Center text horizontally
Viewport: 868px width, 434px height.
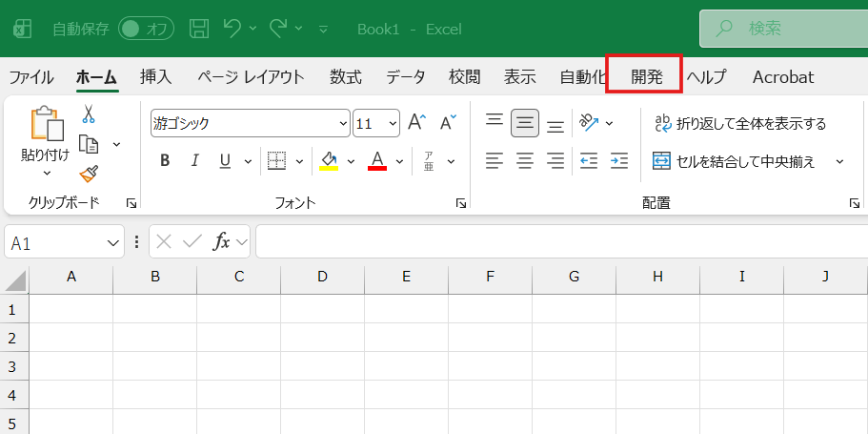[525, 161]
